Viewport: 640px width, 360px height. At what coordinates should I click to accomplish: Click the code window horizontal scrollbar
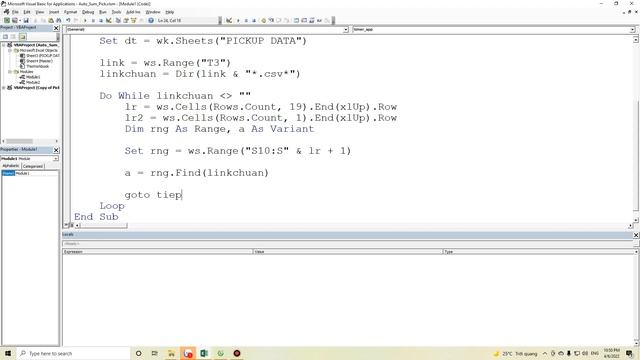(353, 225)
